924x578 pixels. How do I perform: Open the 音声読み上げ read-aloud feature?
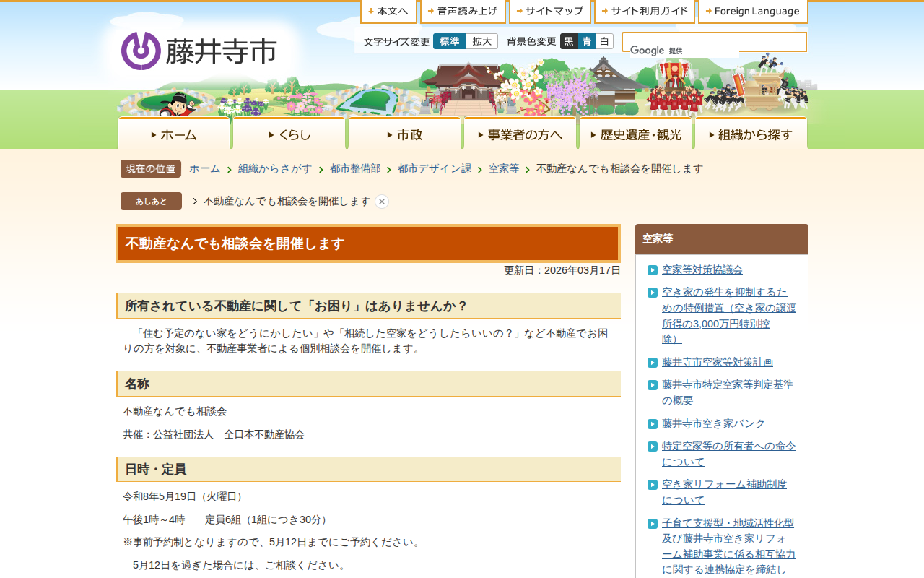point(463,11)
